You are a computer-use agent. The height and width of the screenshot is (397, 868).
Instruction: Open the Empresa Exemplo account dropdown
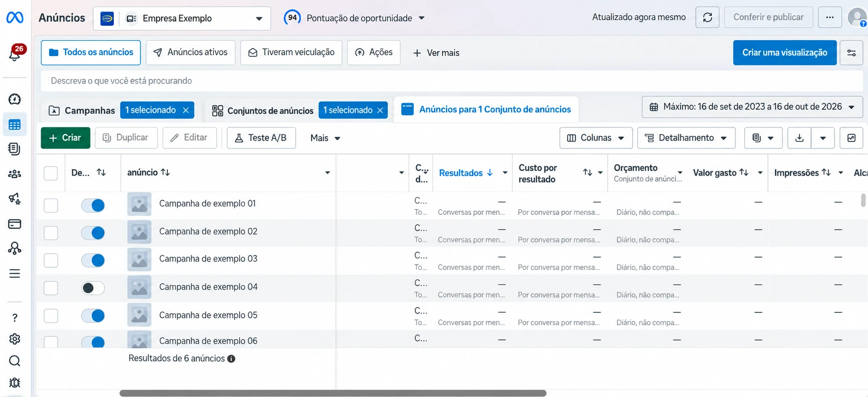[x=182, y=19]
